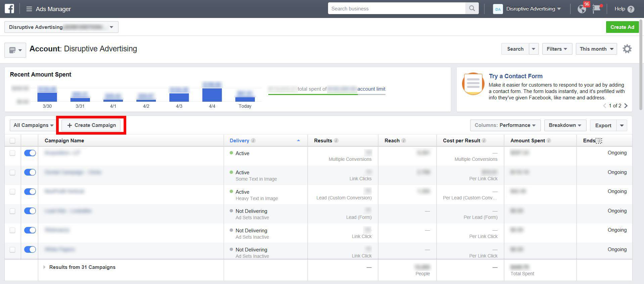Open the Ads Manager hamburger menu

[x=29, y=9]
